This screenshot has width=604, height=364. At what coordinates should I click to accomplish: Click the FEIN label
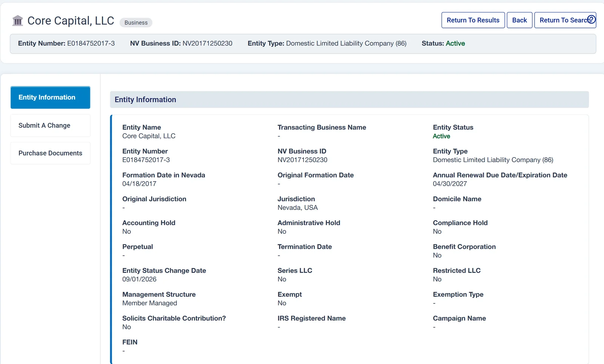(130, 342)
